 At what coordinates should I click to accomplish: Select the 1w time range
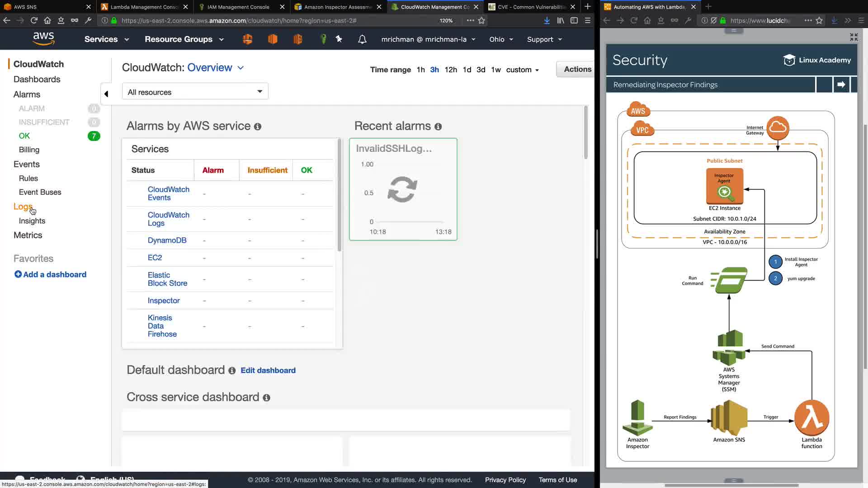[496, 70]
